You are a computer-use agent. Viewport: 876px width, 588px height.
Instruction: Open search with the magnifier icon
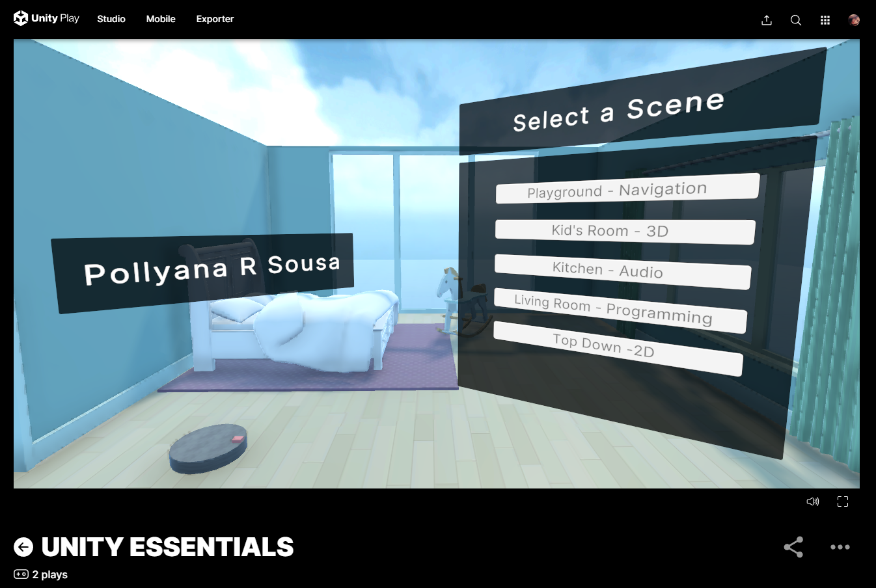796,20
